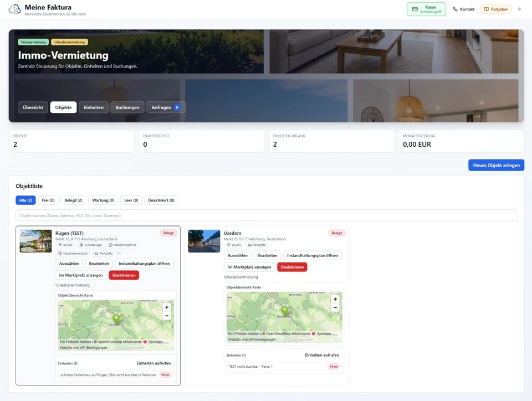
Task: Click the Usedom title text
Action: tap(232, 233)
